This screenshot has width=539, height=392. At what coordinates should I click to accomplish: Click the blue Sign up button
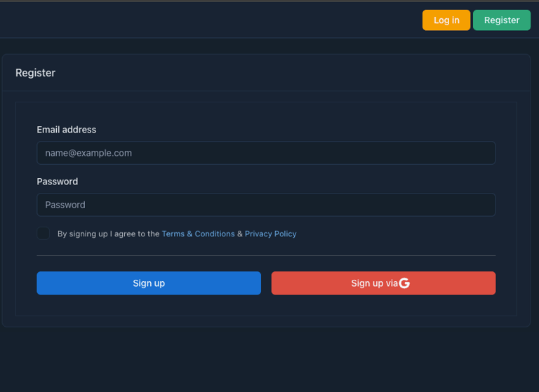click(149, 283)
